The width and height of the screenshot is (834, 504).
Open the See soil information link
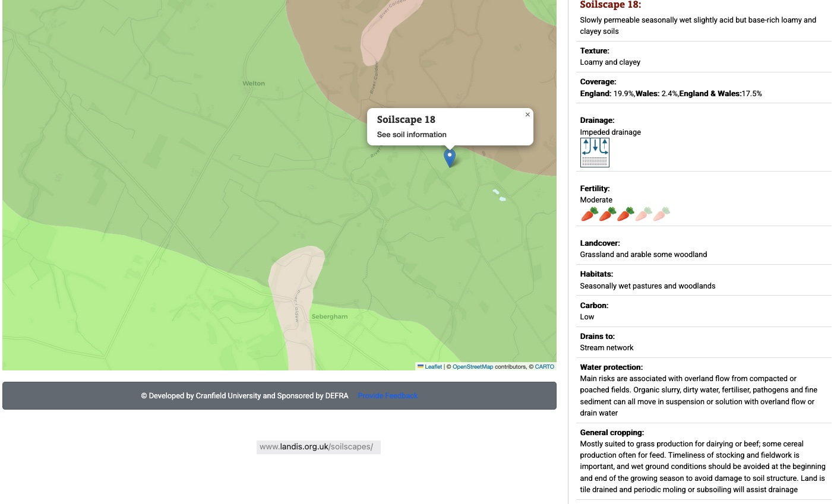coord(412,135)
